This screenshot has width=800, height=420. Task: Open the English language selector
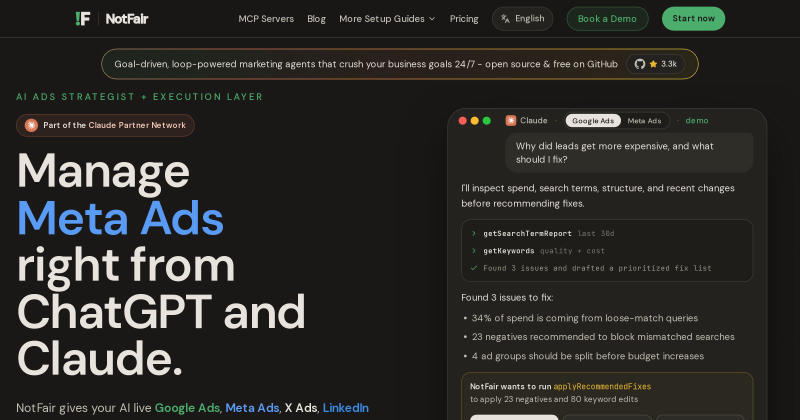tap(522, 19)
